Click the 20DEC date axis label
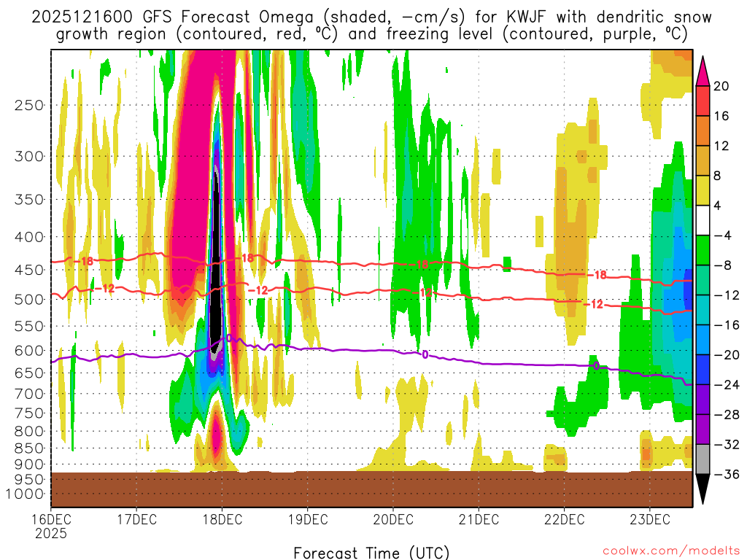This screenshot has height=560, width=747. (x=393, y=519)
